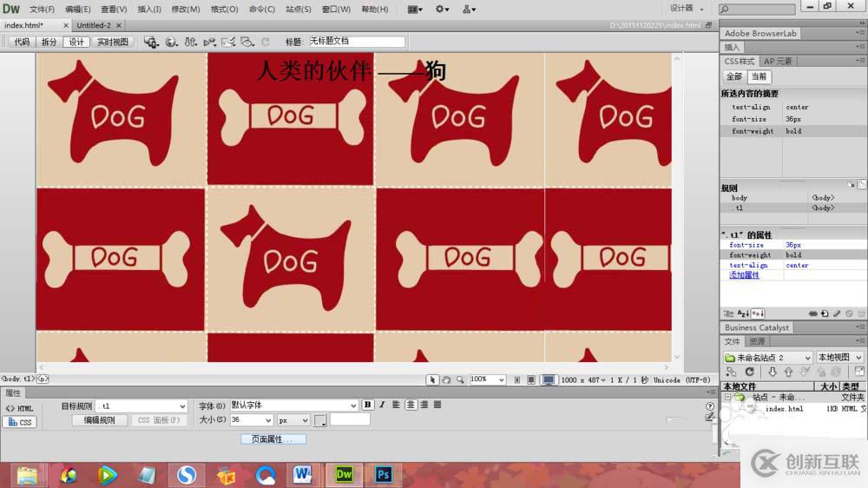Click the Bold formatting icon

tap(367, 406)
